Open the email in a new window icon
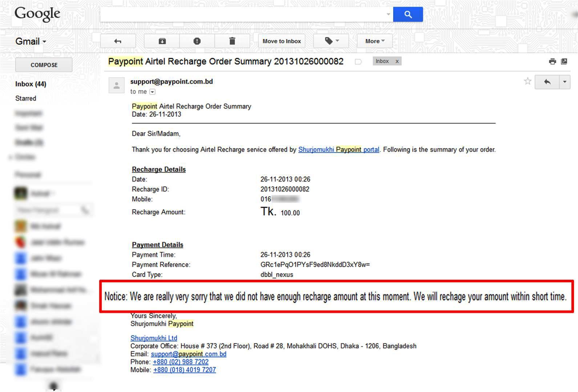 pyautogui.click(x=564, y=61)
